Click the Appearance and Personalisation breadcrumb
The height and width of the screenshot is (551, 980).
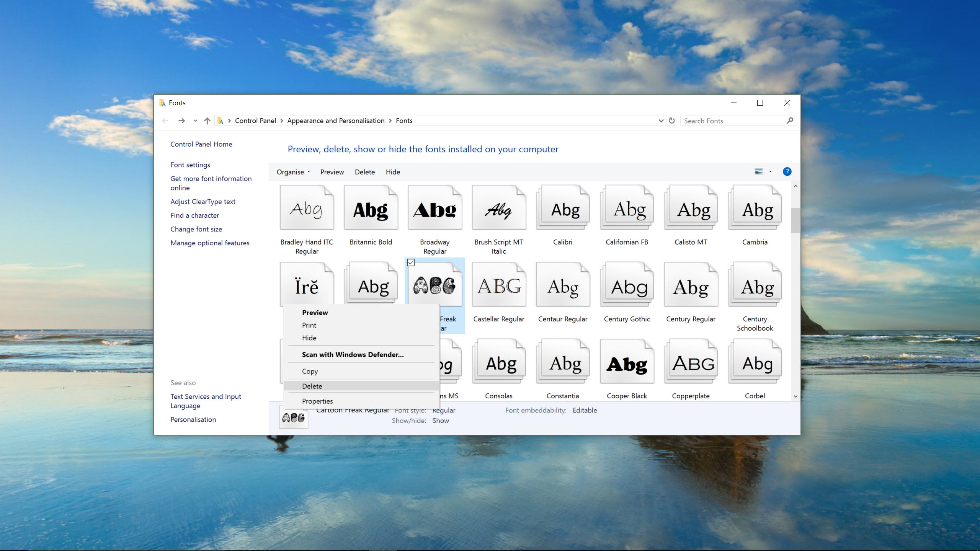pyautogui.click(x=336, y=121)
